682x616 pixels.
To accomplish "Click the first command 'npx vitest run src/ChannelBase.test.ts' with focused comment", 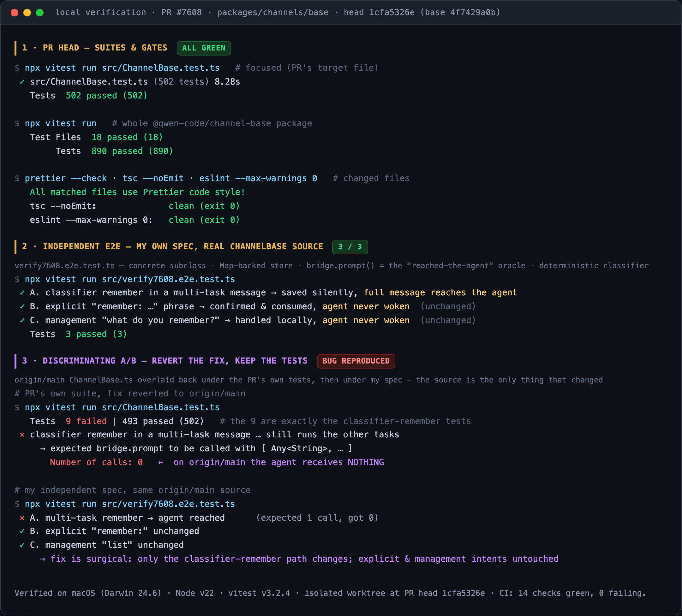I will (122, 68).
